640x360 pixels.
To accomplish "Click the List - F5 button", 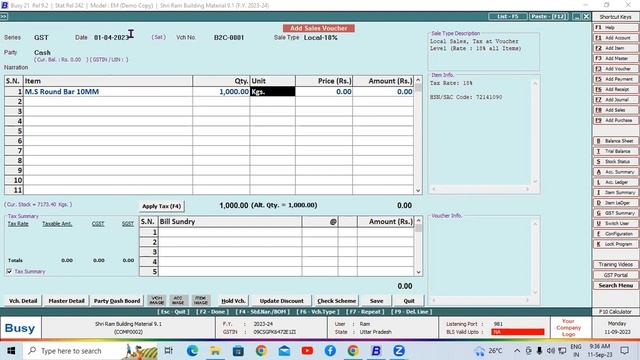I will coord(508,16).
